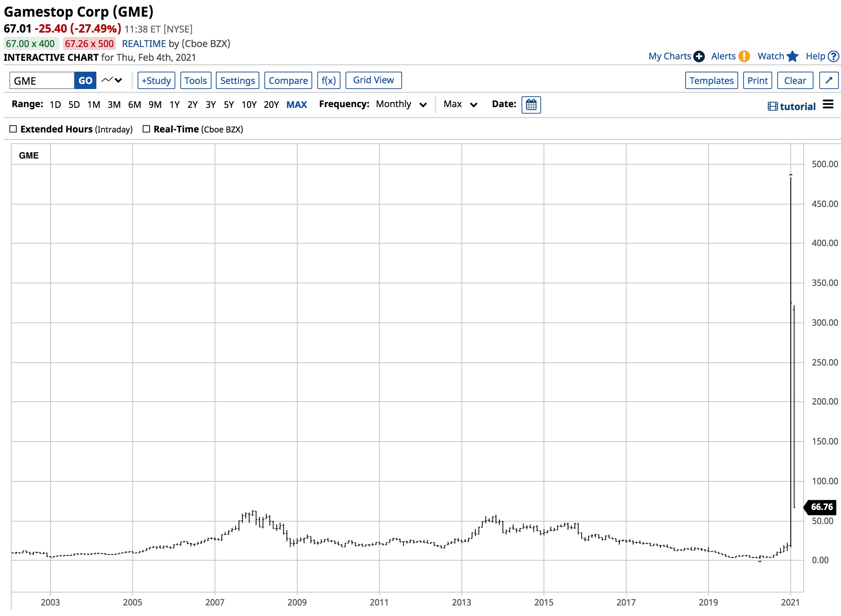Click the Compare button
This screenshot has width=841, height=616.
point(288,80)
